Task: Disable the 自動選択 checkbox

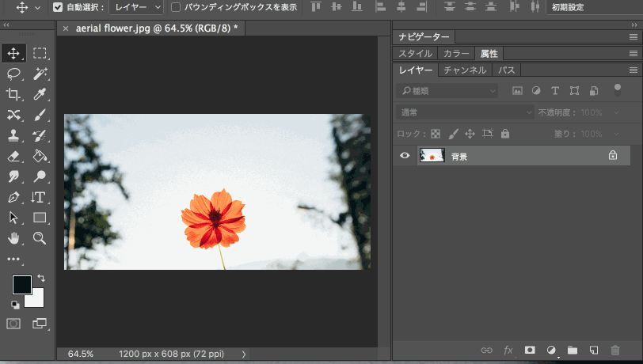Action: point(58,7)
